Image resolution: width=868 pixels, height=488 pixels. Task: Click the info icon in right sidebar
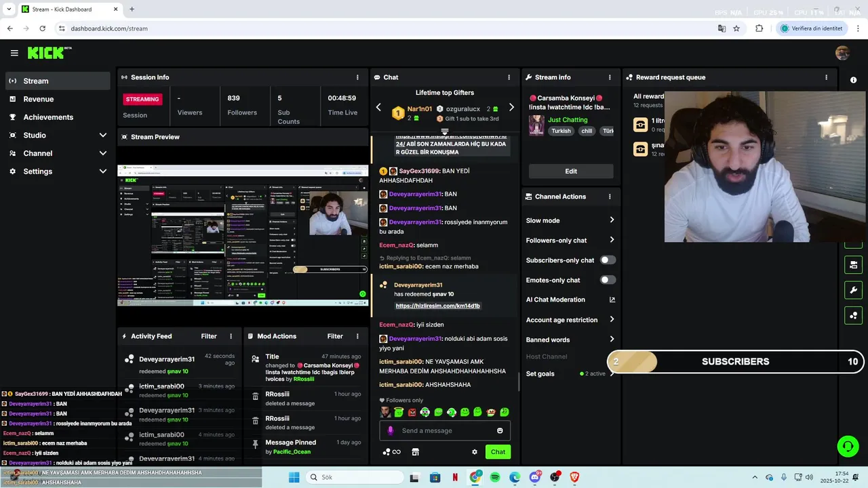853,80
